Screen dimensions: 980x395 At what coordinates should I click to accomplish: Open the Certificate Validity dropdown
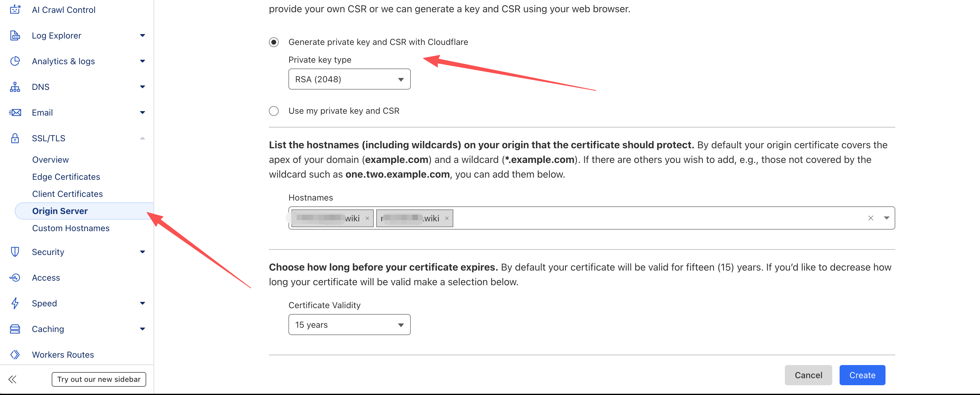click(x=349, y=325)
